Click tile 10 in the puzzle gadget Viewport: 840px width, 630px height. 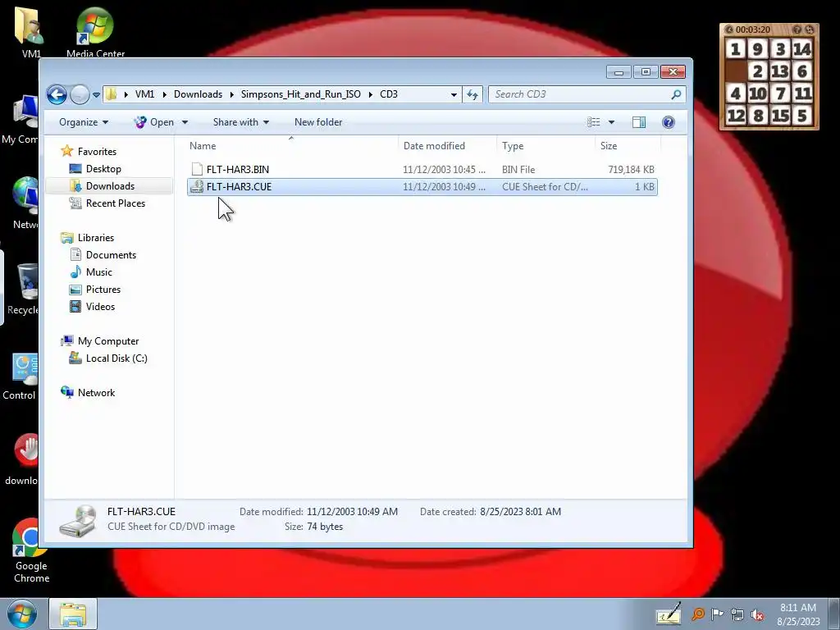tap(757, 94)
